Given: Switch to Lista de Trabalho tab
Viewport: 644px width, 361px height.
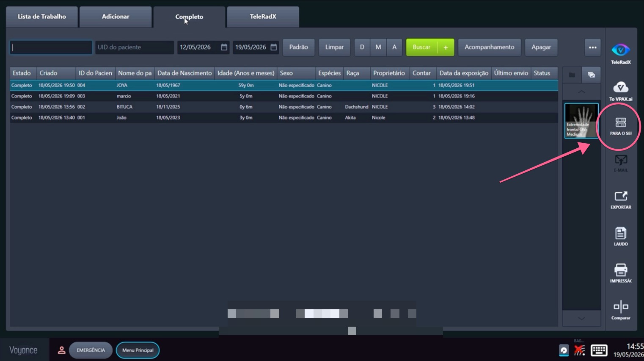Looking at the screenshot, I should 42,17.
